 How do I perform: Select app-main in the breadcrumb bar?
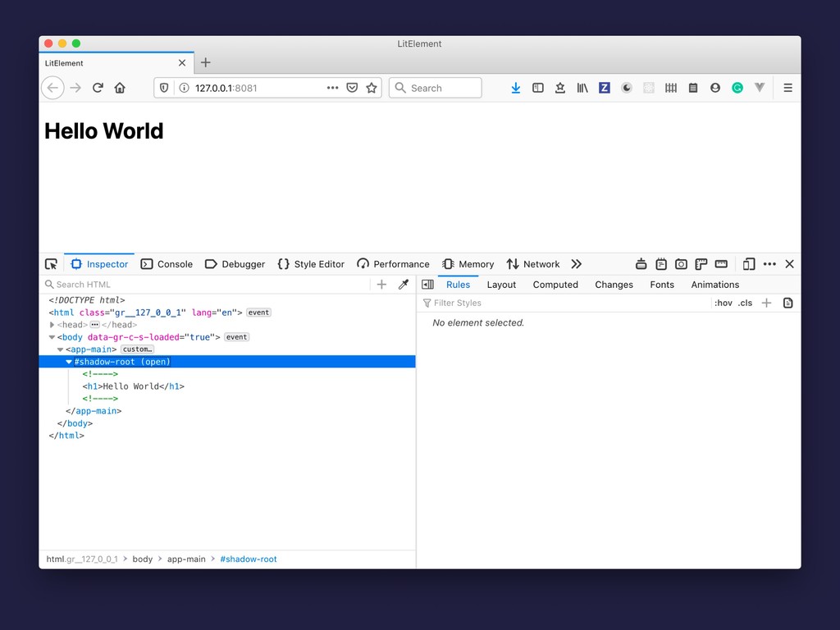pyautogui.click(x=186, y=559)
